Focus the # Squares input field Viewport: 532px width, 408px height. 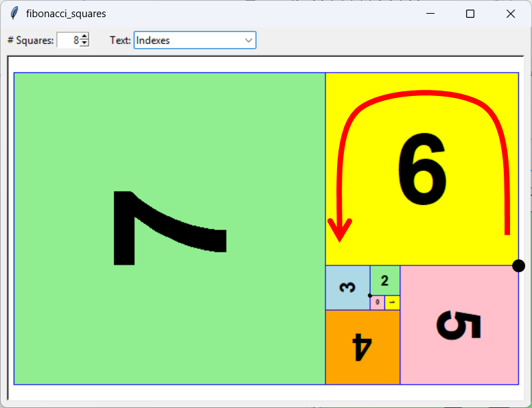pyautogui.click(x=69, y=40)
